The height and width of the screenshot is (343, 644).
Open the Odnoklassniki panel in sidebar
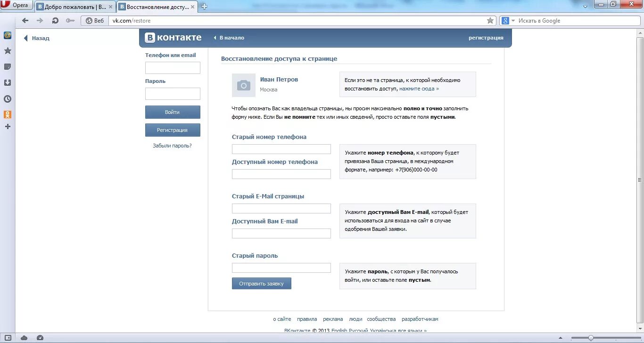(x=8, y=114)
